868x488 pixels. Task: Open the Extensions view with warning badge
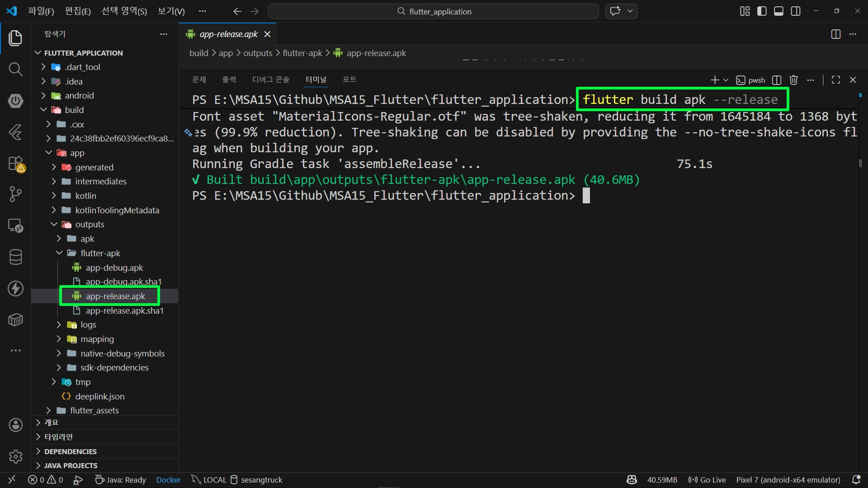click(15, 164)
